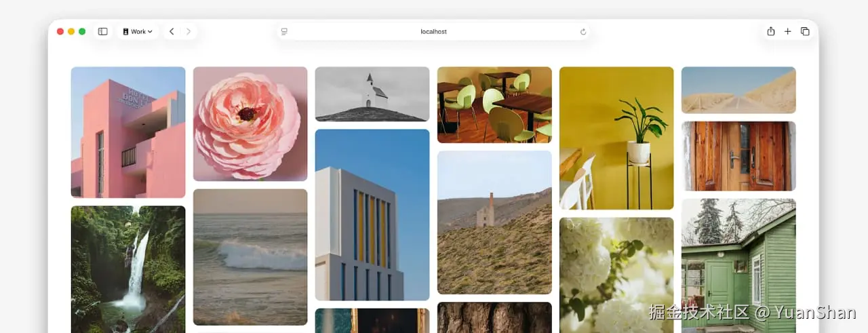Viewport: 868px width, 333px height.
Task: Open the pink ranunculus flower photo
Action: tap(250, 124)
